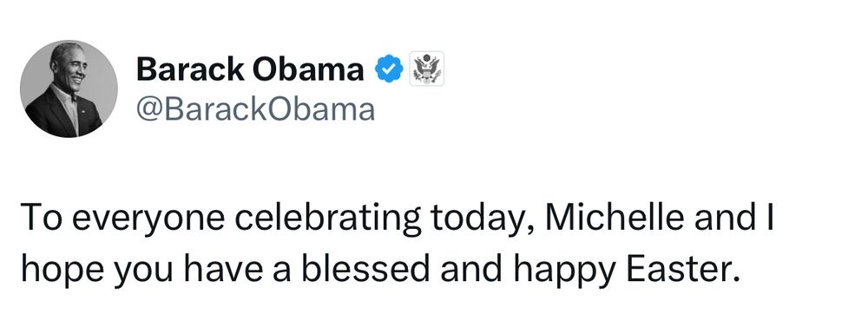The image size is (868, 327).
Task: Open the Barack Obama display name
Action: (x=250, y=69)
